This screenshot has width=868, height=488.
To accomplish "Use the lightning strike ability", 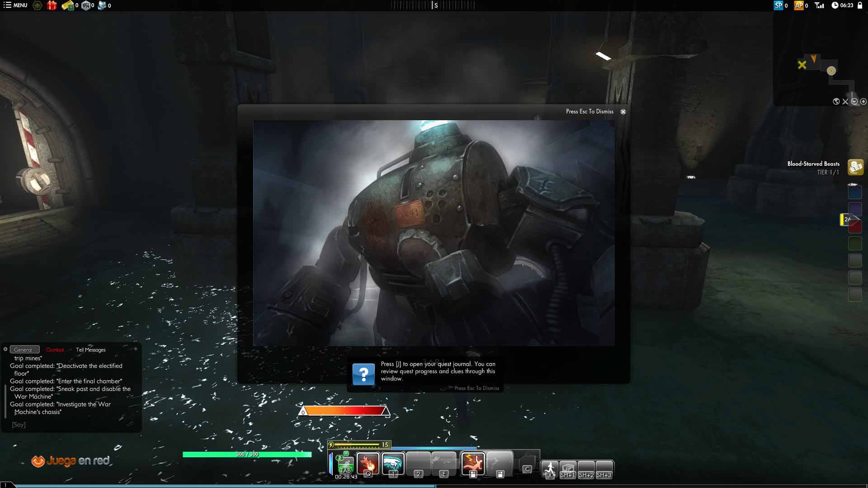I will coord(473,463).
